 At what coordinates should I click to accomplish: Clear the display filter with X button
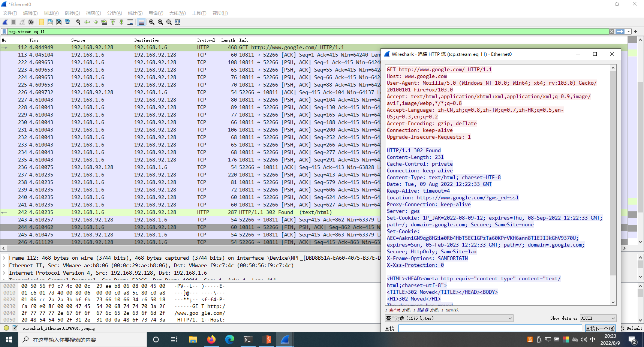tap(612, 31)
